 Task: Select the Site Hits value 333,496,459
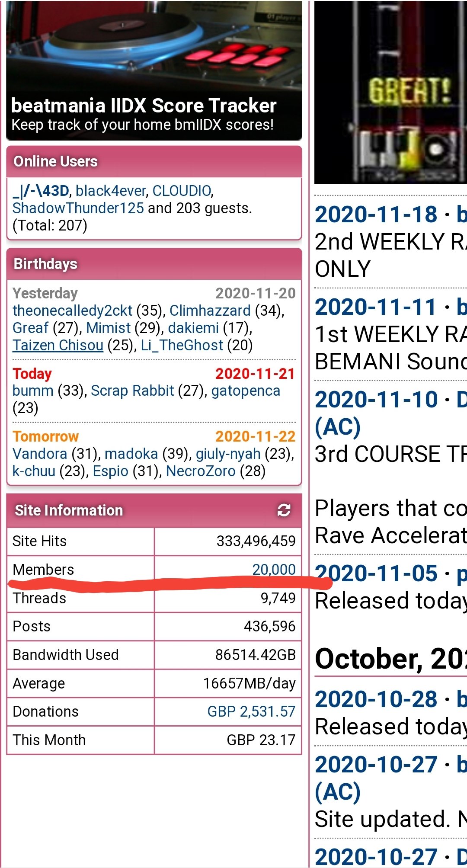pos(256,541)
